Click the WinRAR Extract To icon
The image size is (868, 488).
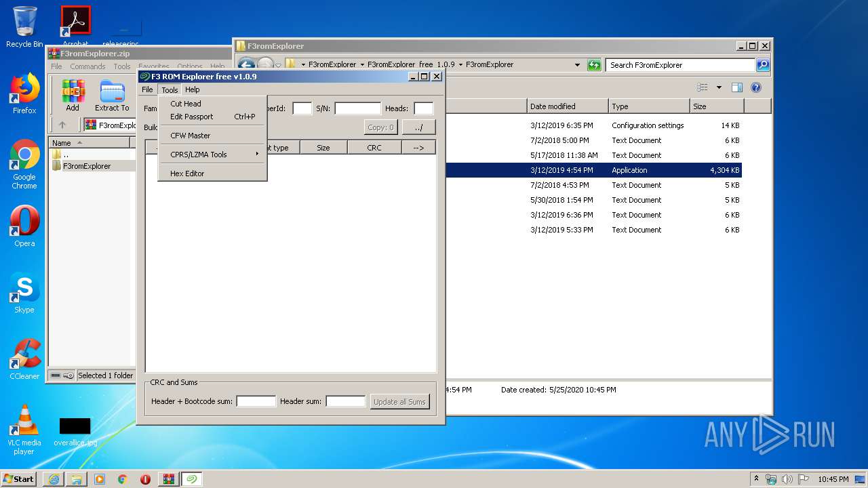coord(112,96)
